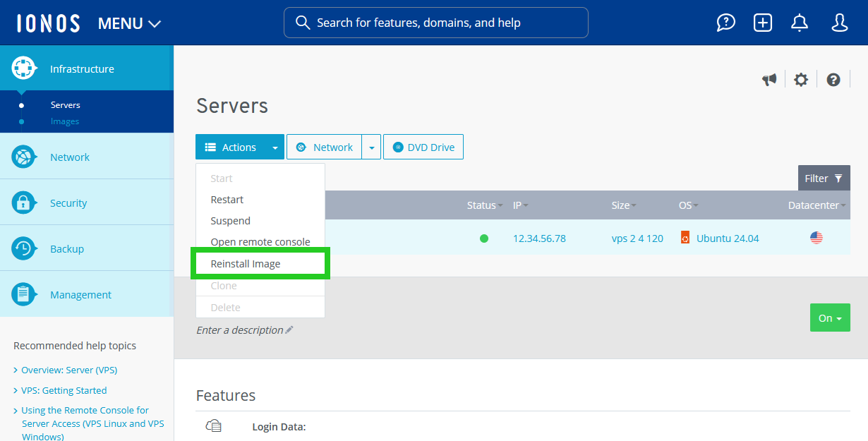The width and height of the screenshot is (868, 441).
Task: Click the green server status indicator
Action: coord(484,238)
